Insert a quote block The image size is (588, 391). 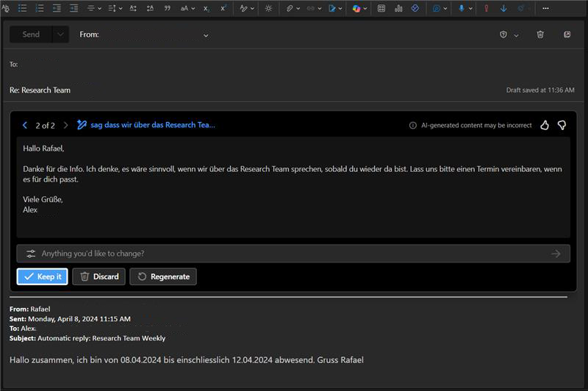pyautogui.click(x=167, y=8)
